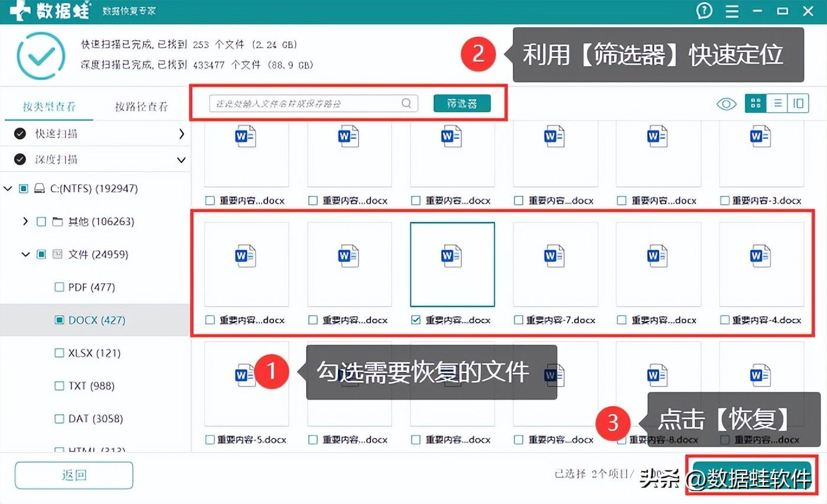Select the C:(NTFS) (192947) label

pos(94,189)
